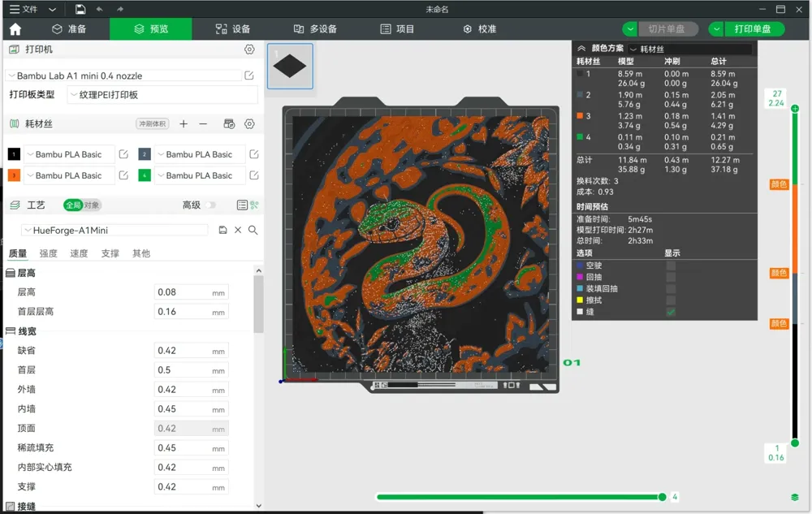Image resolution: width=812 pixels, height=514 pixels.
Task: Switch to Global settings toggle
Action: 73,205
